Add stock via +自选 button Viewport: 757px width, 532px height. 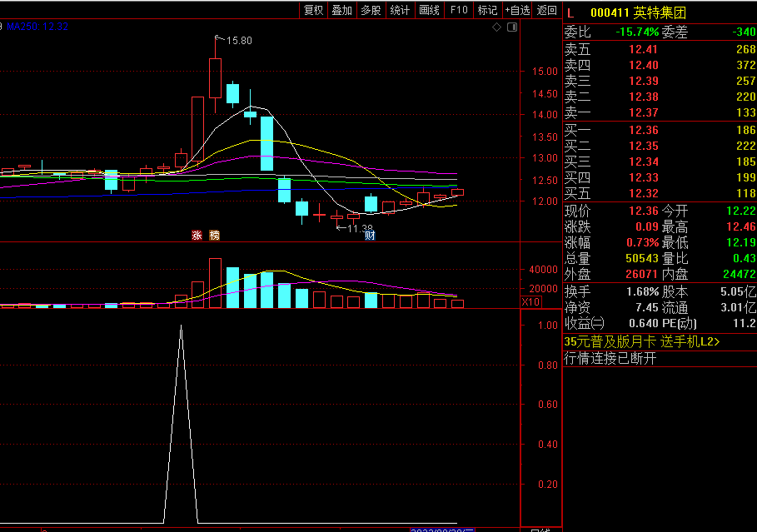click(x=517, y=10)
